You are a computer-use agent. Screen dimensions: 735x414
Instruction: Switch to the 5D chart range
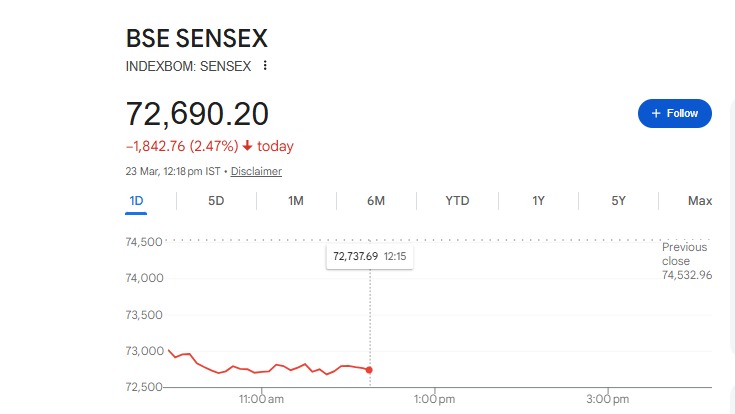click(x=216, y=201)
